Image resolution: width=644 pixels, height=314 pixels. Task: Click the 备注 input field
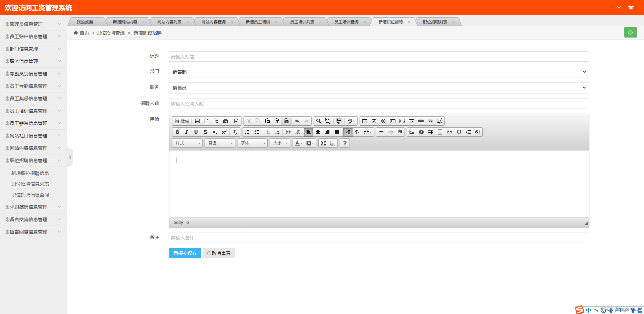point(379,238)
